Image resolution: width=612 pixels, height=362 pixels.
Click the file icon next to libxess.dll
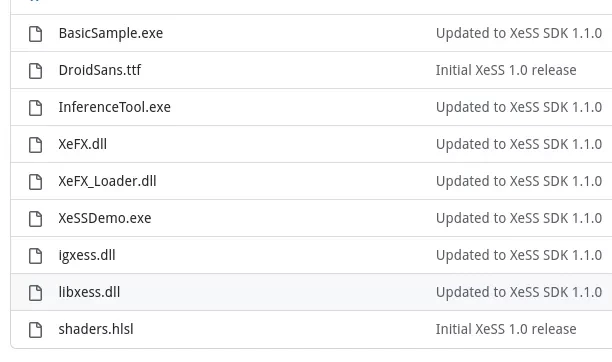[x=36, y=292]
